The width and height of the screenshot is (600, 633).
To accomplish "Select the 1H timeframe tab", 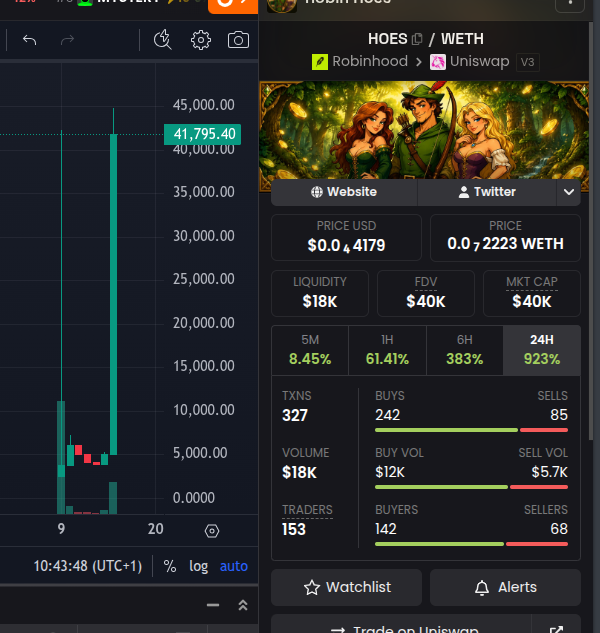I will point(387,350).
